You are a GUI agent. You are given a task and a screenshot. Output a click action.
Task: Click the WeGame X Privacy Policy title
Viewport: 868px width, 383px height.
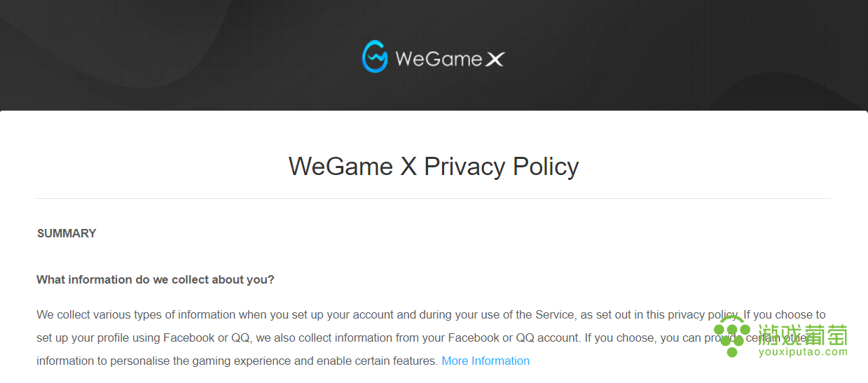tap(434, 167)
